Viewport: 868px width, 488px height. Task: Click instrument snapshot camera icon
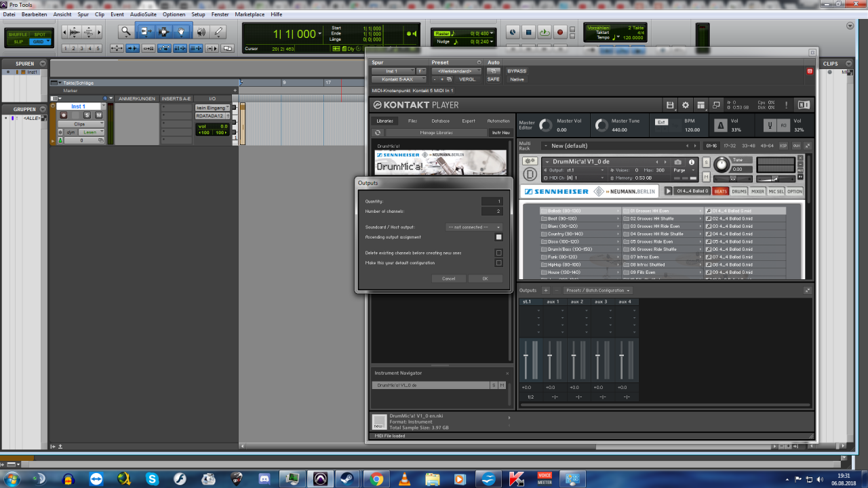[677, 162]
